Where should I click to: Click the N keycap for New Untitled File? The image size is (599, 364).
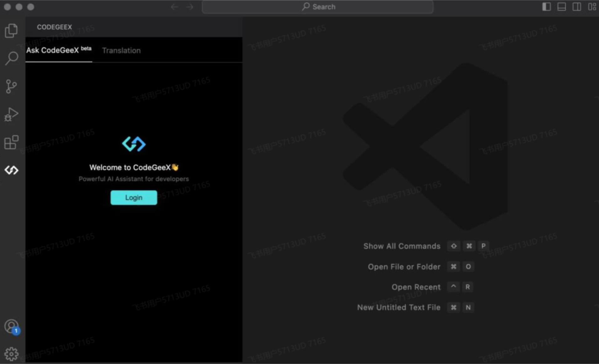coord(468,308)
